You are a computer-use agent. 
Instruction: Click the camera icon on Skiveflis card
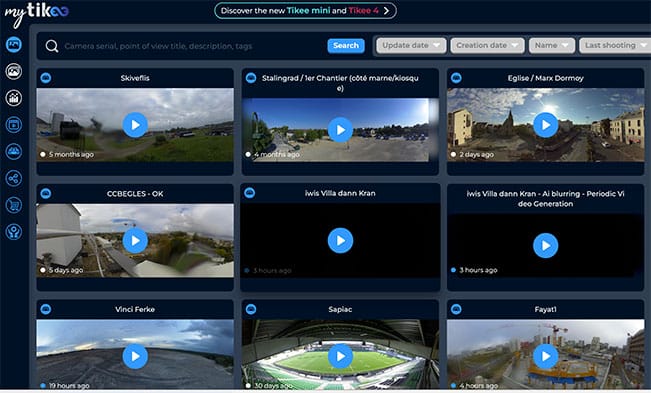[46, 78]
